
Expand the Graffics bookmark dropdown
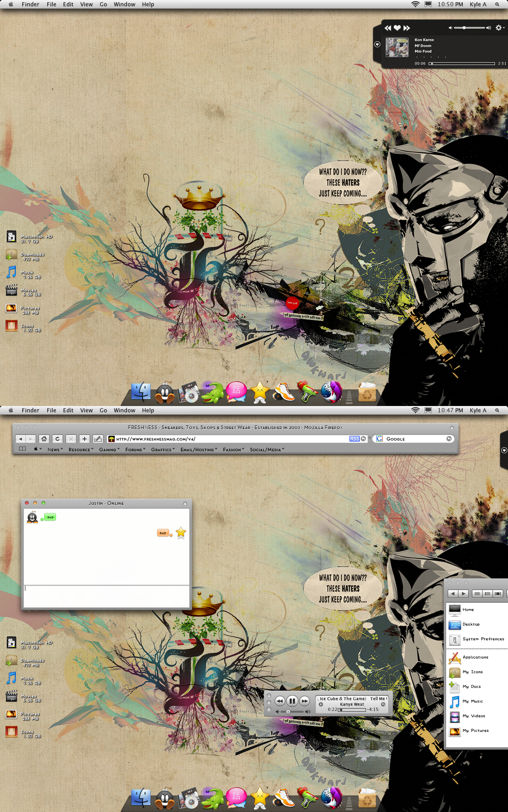(163, 450)
